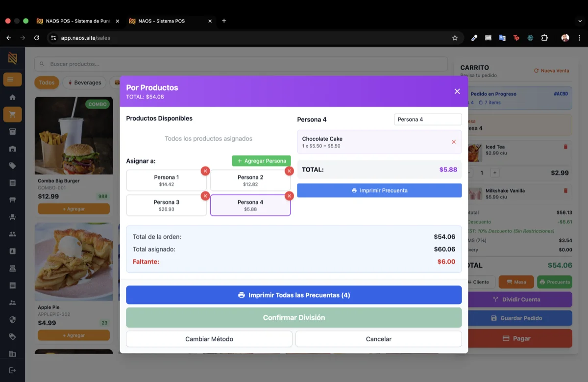The height and width of the screenshot is (382, 588).
Task: Switch to the NAOS - Sistema POS tab
Action: [x=166, y=21]
